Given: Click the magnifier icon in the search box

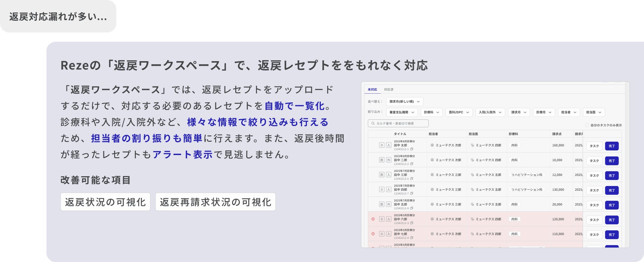Looking at the screenshot, I should (373, 123).
